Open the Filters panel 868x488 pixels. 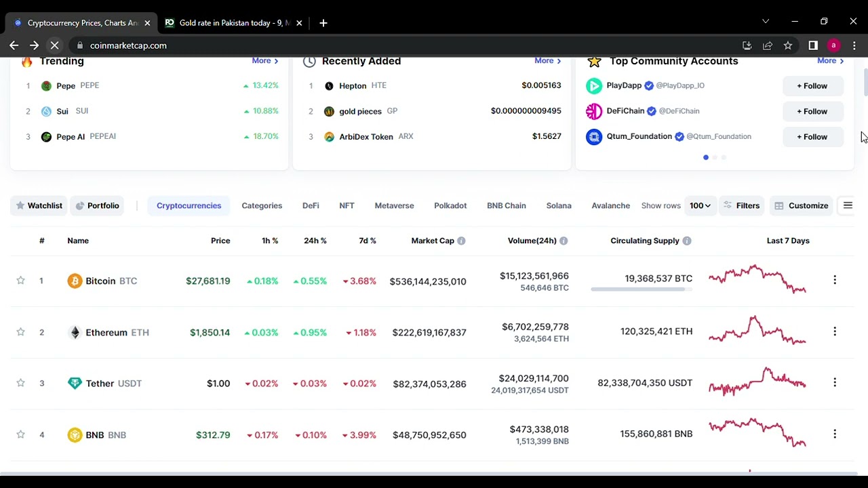(741, 205)
